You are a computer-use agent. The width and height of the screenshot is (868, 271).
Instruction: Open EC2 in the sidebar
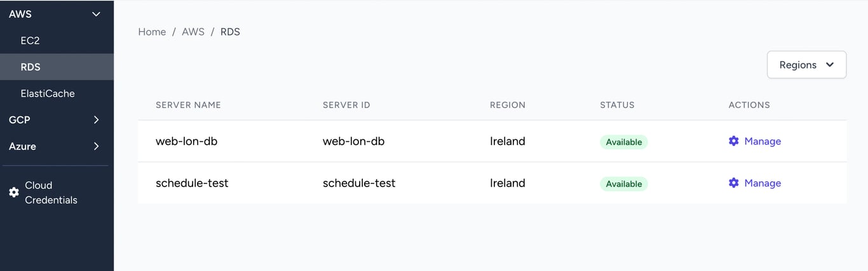click(31, 41)
